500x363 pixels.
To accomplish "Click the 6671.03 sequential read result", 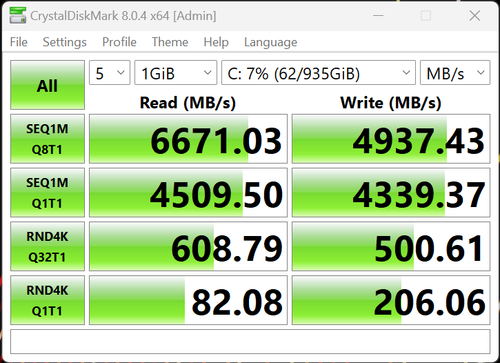I will [188, 139].
